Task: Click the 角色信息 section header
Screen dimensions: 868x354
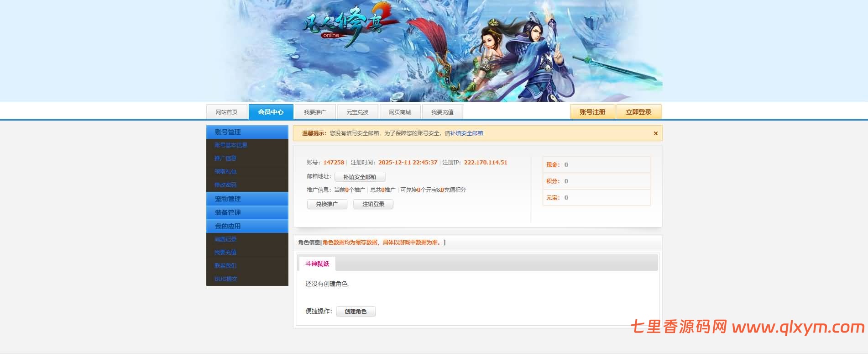Action: point(477,243)
